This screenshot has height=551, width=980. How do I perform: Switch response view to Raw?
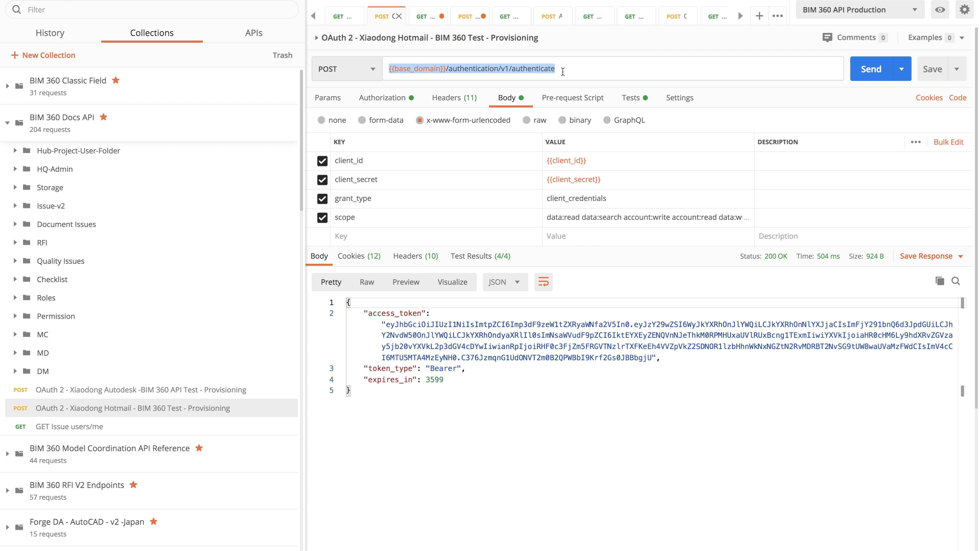point(367,282)
